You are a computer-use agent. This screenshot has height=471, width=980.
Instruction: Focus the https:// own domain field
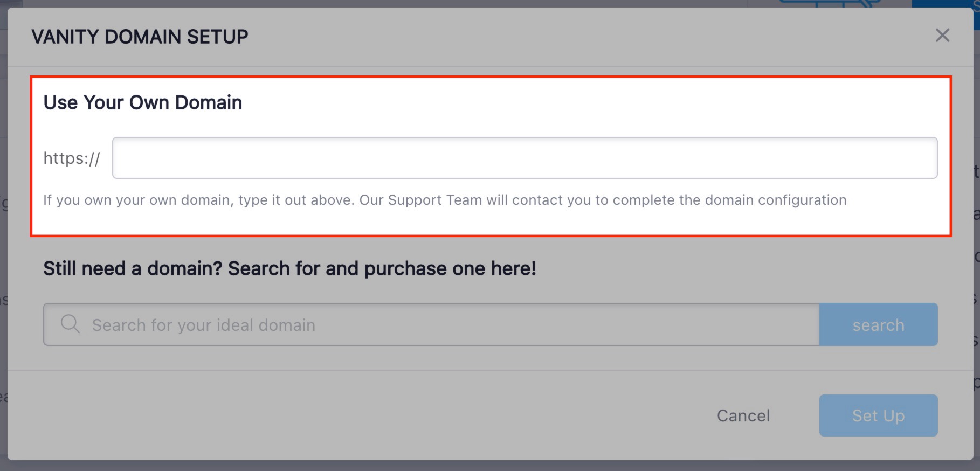(x=524, y=158)
